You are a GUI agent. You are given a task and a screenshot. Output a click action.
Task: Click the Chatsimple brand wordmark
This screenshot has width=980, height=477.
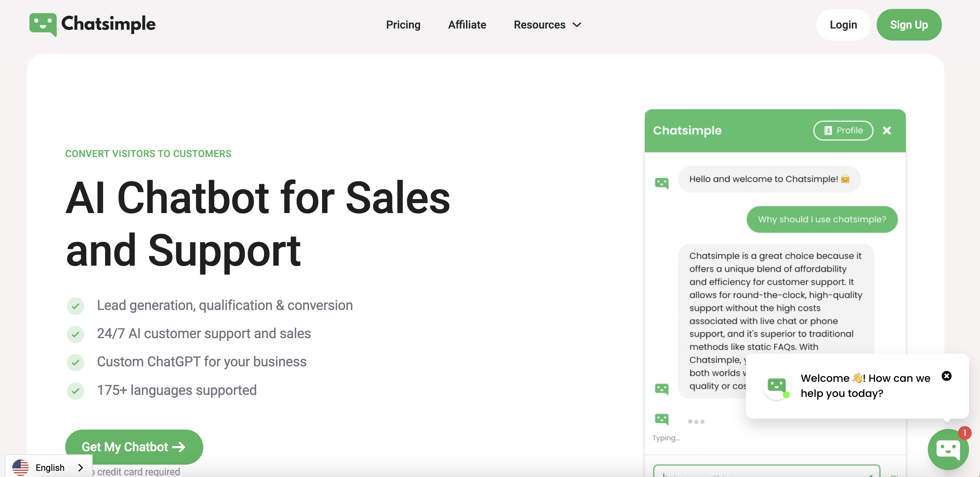pos(108,24)
